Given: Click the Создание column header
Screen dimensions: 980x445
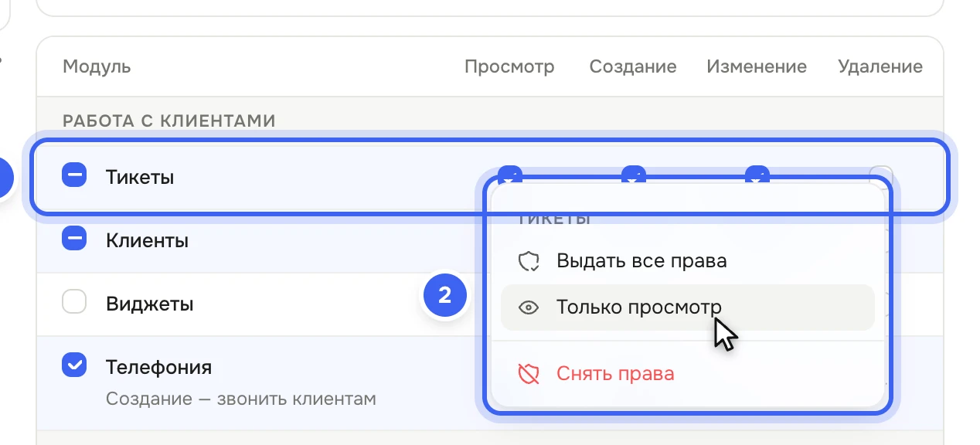Looking at the screenshot, I should coord(633,66).
